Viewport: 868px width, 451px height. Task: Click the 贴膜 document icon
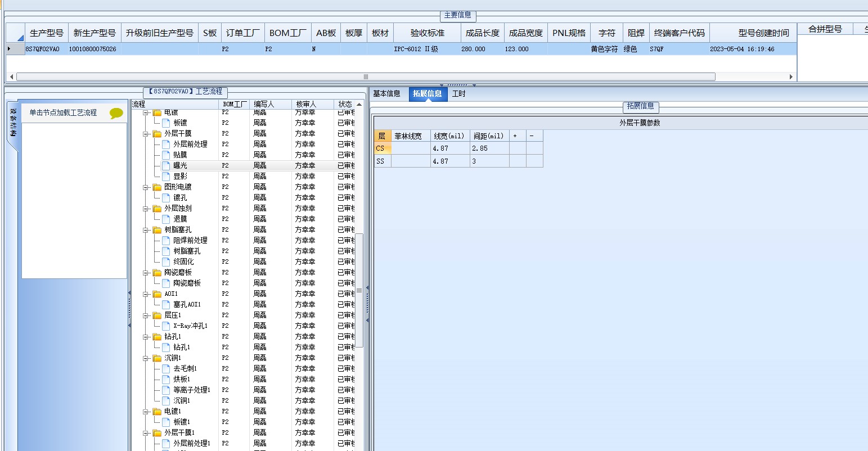tap(166, 155)
